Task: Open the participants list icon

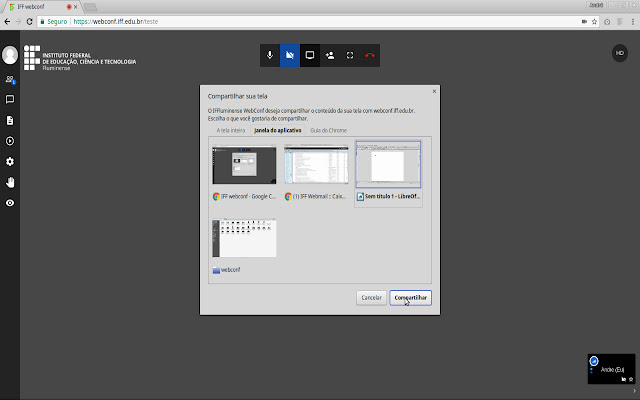Action: (x=10, y=79)
